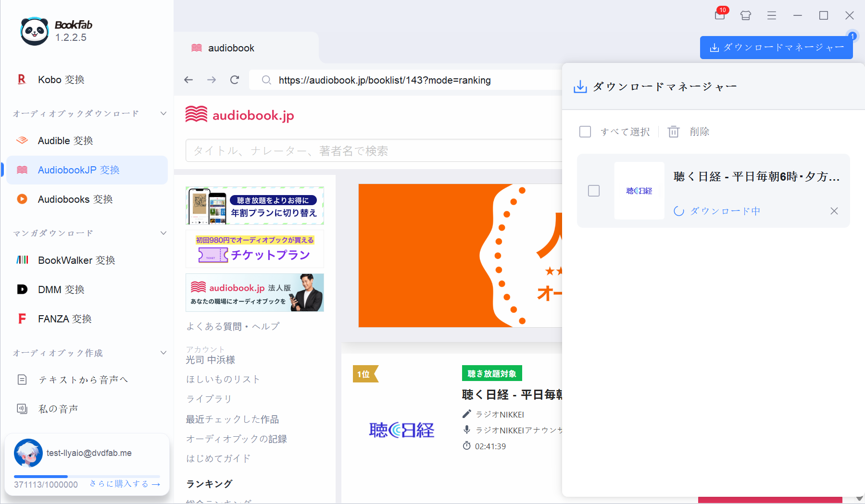Open テキストから音声へ audiobook creation tool
The width and height of the screenshot is (865, 504).
[83, 380]
